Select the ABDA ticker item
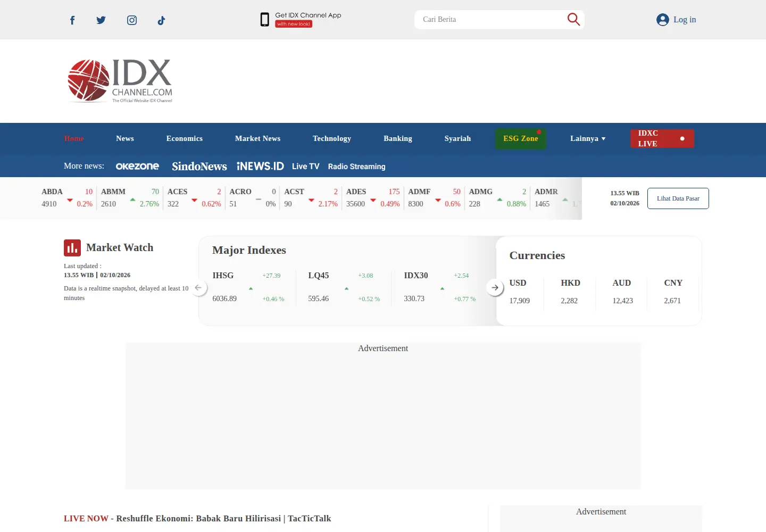Viewport: 766px width, 532px height. 67,198
